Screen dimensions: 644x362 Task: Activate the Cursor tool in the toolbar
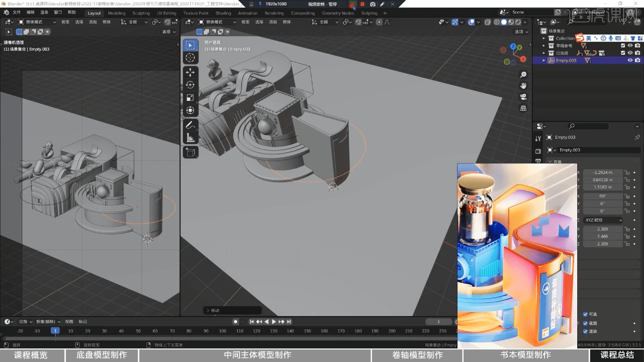coord(190,58)
